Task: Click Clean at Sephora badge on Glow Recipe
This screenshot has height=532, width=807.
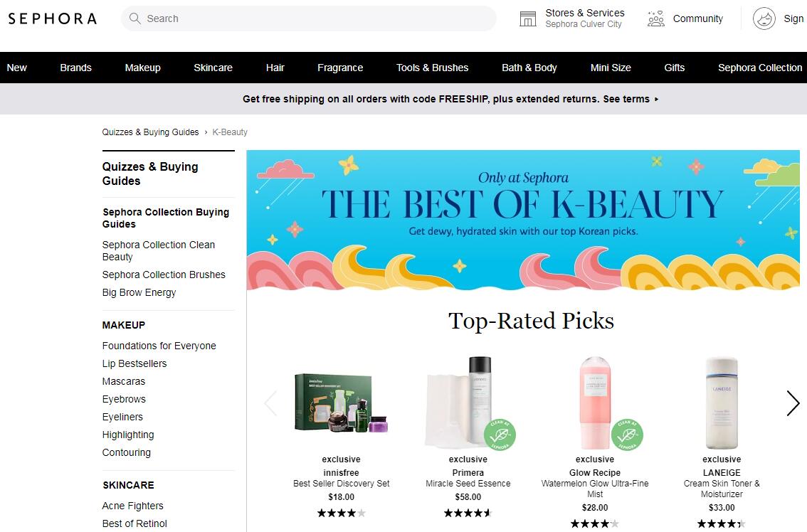Action: pos(627,435)
